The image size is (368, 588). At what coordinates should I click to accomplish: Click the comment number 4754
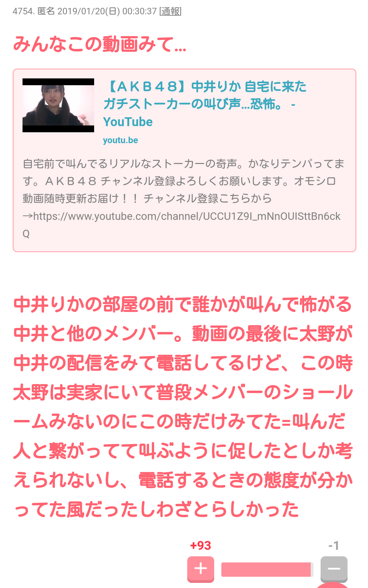24,11
